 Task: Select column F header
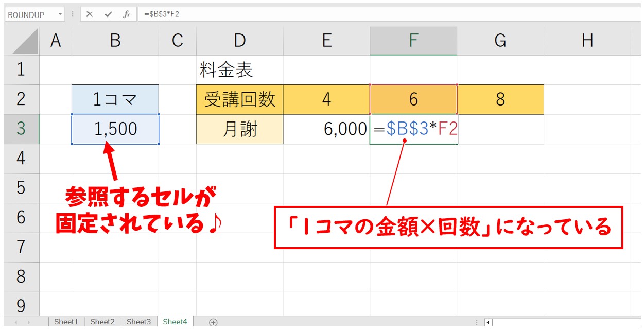(413, 41)
